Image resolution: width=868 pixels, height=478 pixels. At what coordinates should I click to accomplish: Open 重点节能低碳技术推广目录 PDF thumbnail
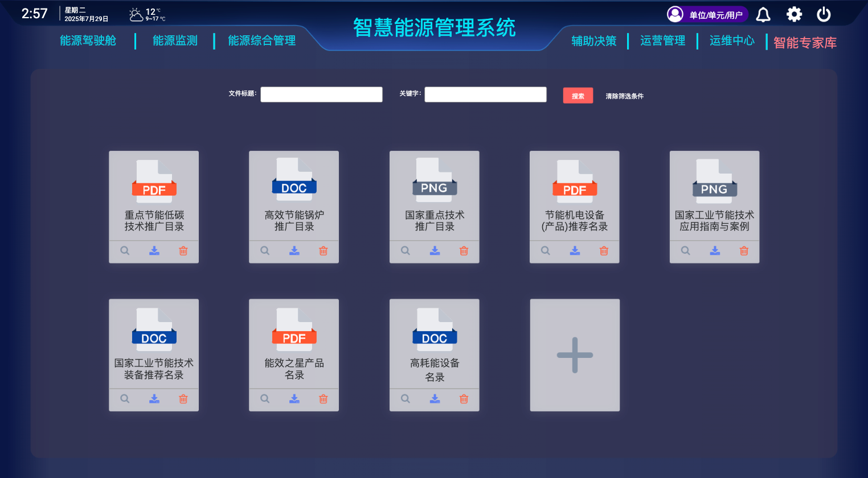154,181
